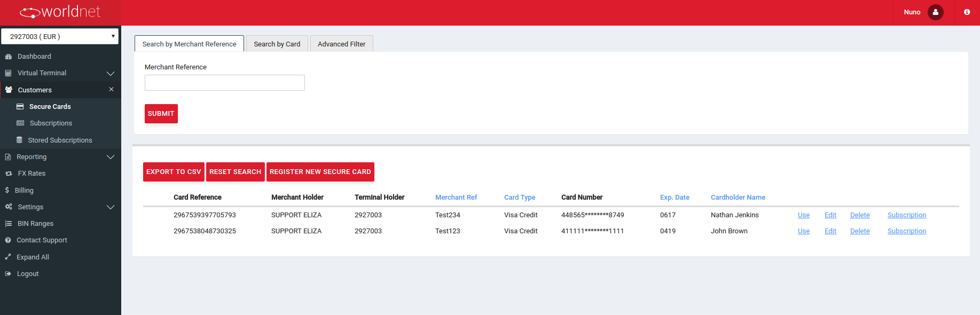Open the Dashboard menu item
Viewport: 980px width, 315px height.
34,57
